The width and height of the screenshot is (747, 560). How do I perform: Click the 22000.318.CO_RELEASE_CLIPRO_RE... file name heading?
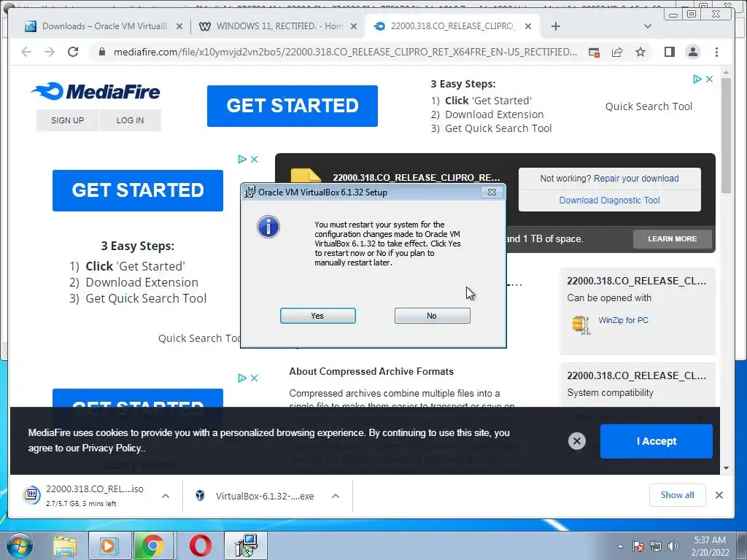(416, 178)
